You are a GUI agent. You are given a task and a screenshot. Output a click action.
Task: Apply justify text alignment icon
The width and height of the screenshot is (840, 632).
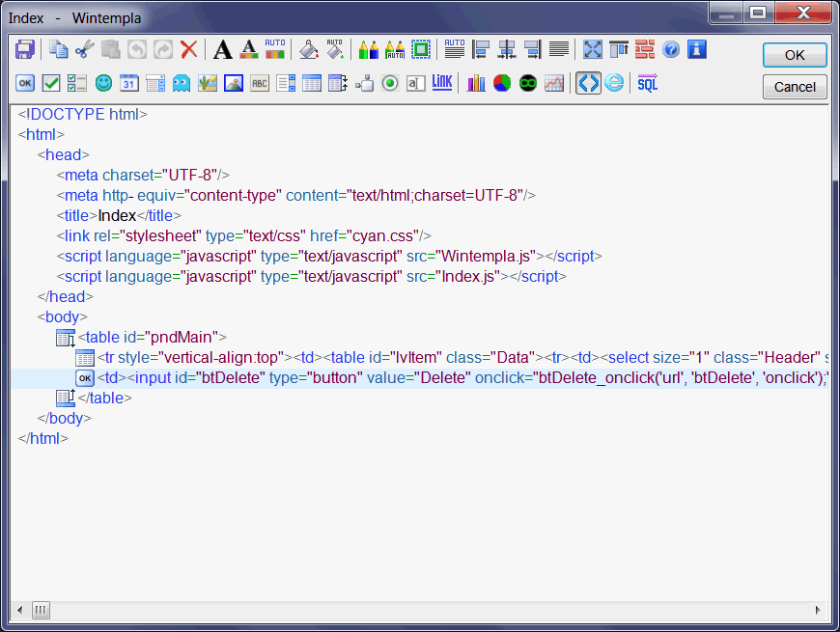tap(559, 50)
